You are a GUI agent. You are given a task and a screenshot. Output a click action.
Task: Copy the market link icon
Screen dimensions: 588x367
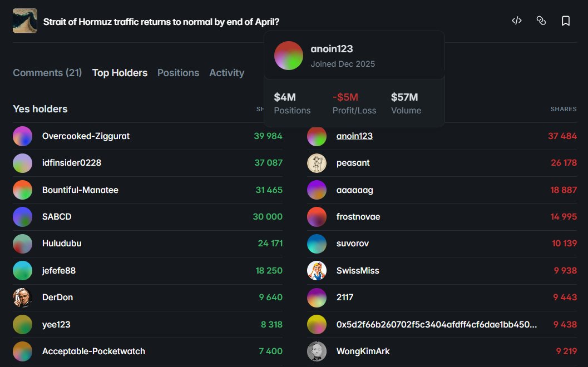pyautogui.click(x=541, y=20)
